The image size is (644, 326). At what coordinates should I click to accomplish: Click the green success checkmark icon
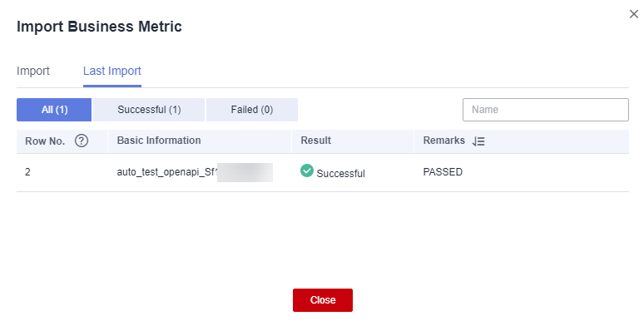(x=307, y=170)
